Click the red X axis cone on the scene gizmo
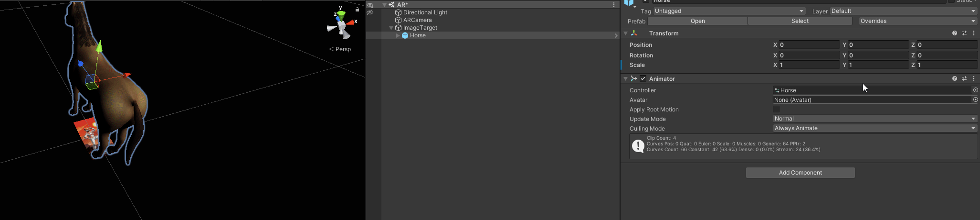Screen dimensions: 980x220 tap(351, 22)
